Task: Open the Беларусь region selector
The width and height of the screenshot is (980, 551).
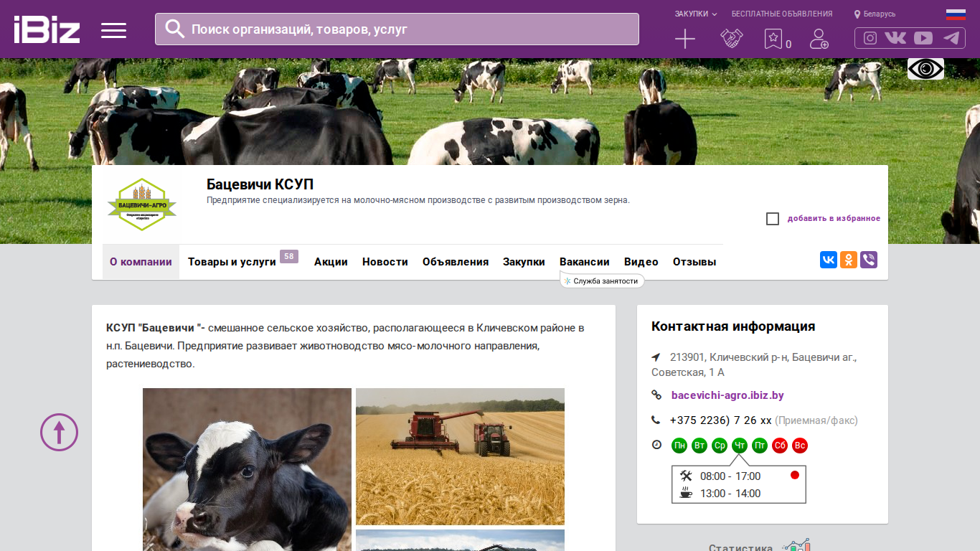Action: click(875, 14)
